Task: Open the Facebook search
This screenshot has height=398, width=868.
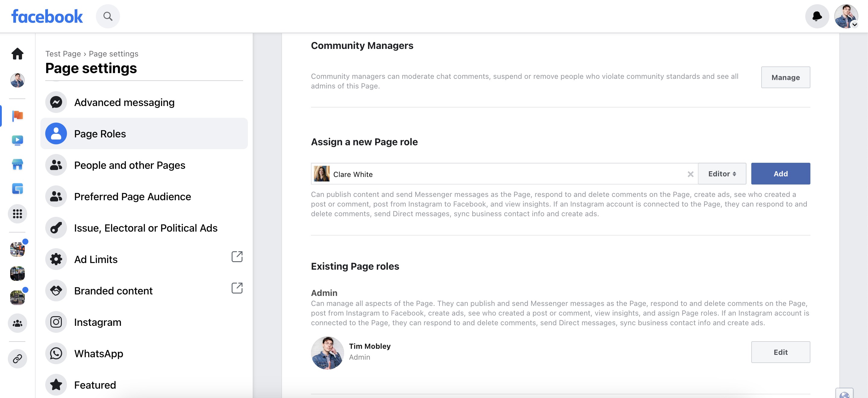Action: pyautogui.click(x=108, y=16)
